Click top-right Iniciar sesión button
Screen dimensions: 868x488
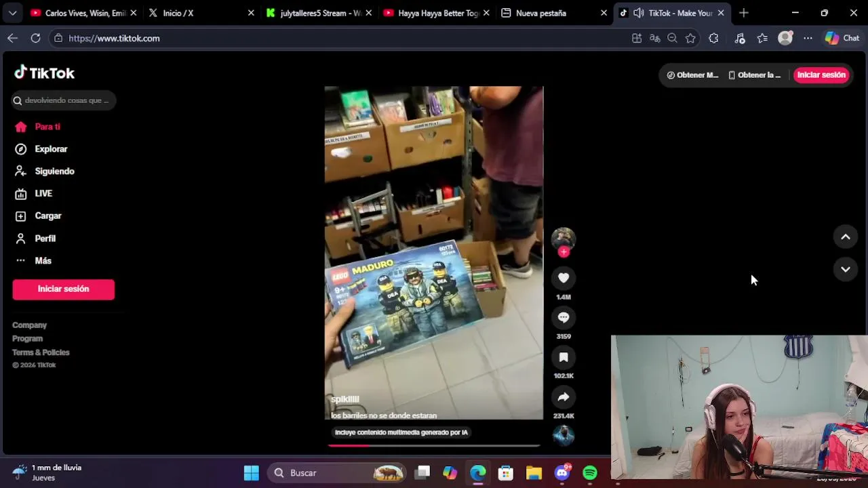point(821,75)
